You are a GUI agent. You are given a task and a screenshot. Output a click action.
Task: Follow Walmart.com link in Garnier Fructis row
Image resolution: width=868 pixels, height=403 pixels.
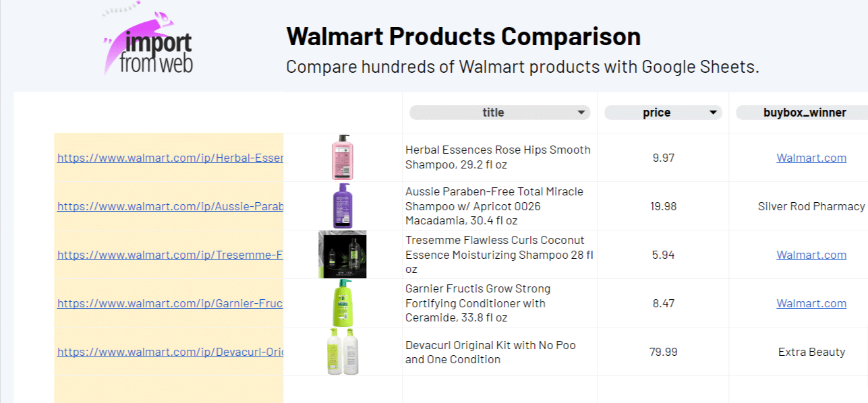(811, 304)
